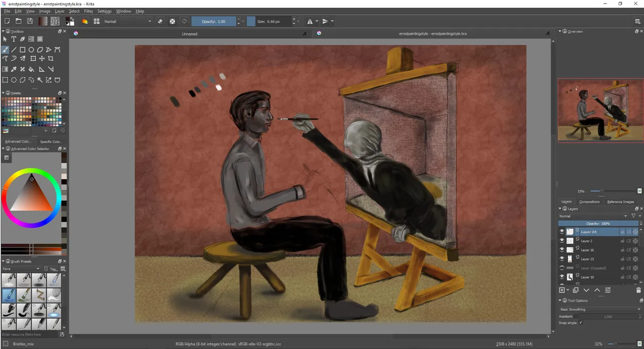
Task: Toggle Snap single checkbox
Action: coord(581,322)
